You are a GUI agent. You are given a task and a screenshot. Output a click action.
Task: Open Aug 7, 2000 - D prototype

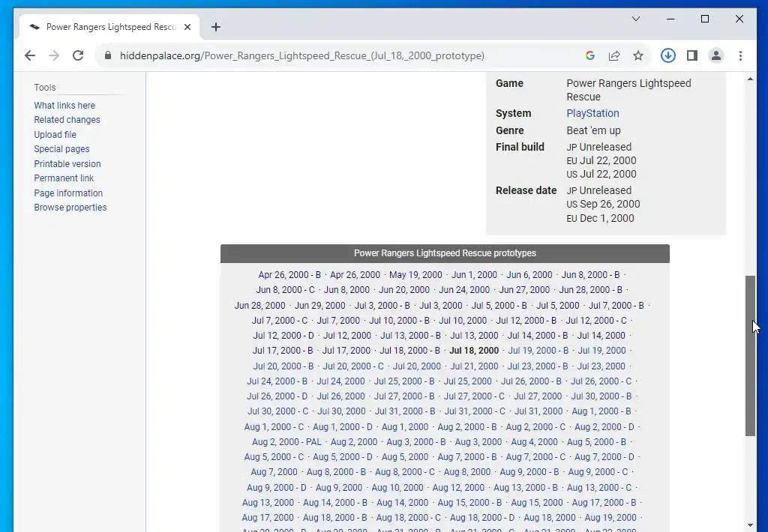604,457
